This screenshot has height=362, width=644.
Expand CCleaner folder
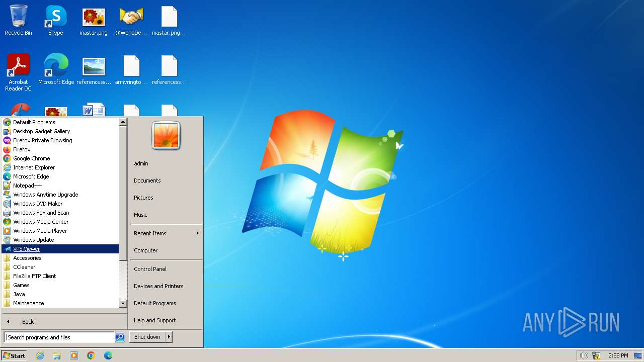[60, 267]
